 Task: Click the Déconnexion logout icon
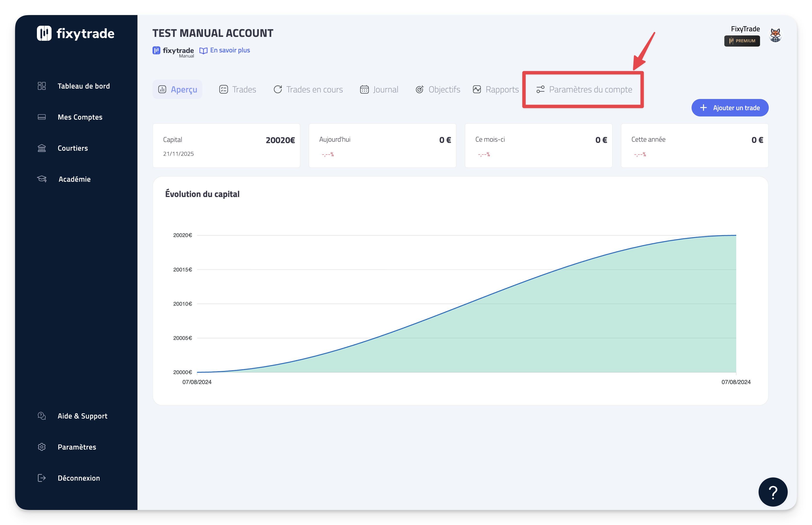pyautogui.click(x=42, y=478)
